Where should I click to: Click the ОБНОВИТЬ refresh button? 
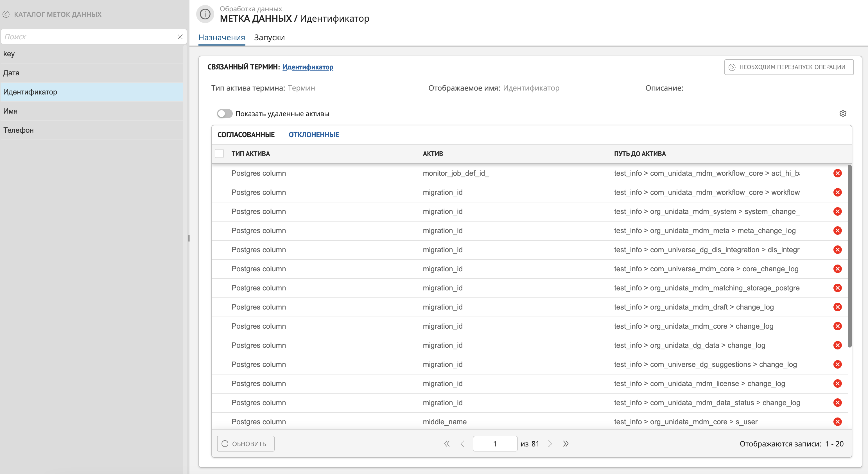pyautogui.click(x=246, y=444)
